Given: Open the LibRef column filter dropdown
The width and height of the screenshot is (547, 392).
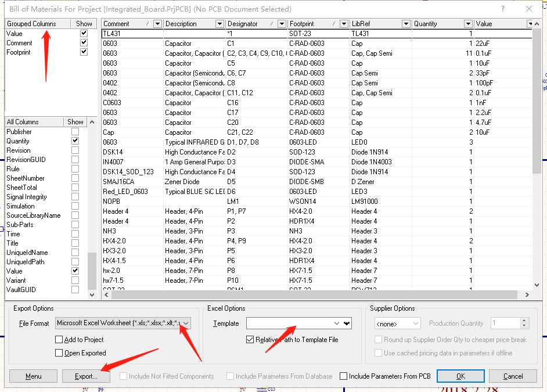Looking at the screenshot, I should coord(406,24).
